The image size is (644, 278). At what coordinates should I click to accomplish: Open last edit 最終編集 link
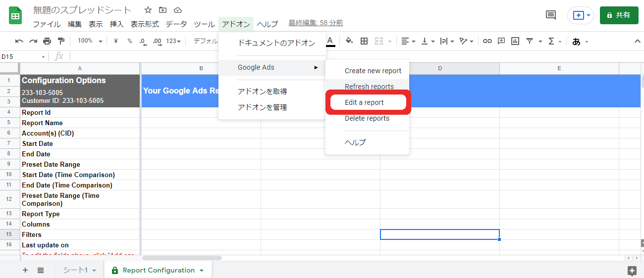point(316,23)
